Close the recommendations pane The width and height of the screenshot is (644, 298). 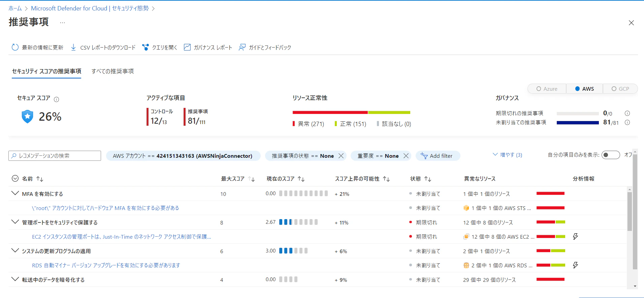[631, 23]
